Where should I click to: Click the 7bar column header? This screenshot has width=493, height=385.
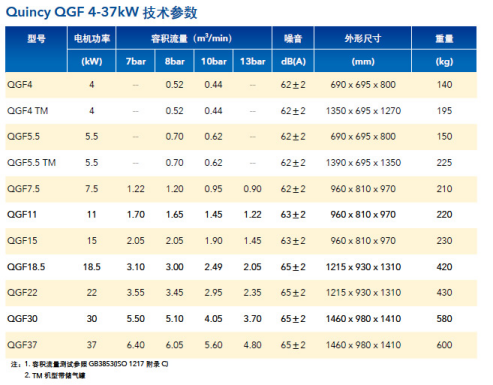coord(136,61)
